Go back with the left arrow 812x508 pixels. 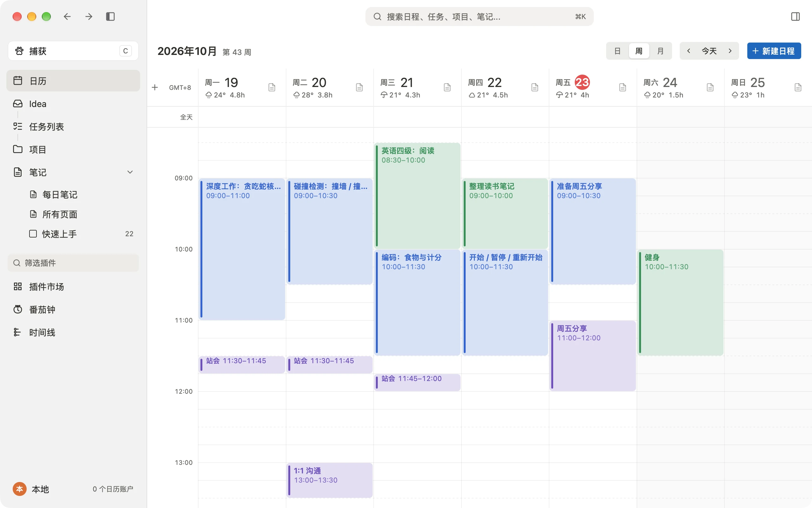pyautogui.click(x=67, y=17)
